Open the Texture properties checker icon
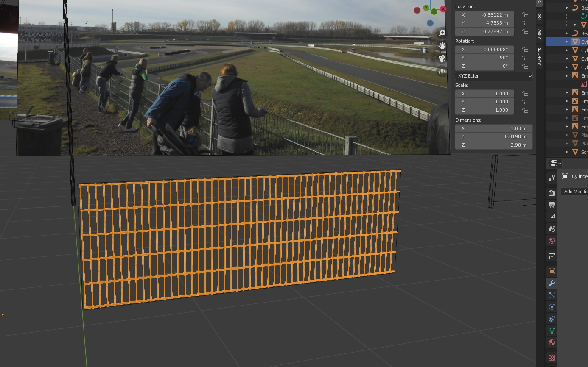Image resolution: width=588 pixels, height=367 pixels. (x=552, y=358)
